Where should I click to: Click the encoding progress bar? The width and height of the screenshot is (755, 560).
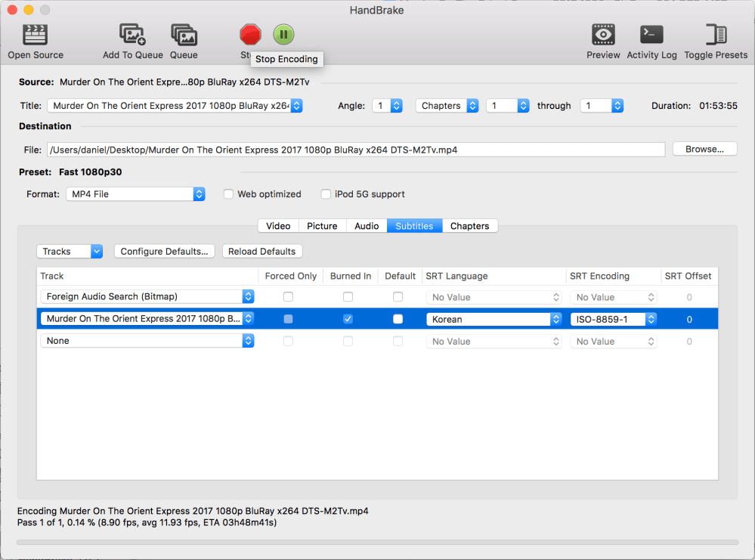(377, 542)
